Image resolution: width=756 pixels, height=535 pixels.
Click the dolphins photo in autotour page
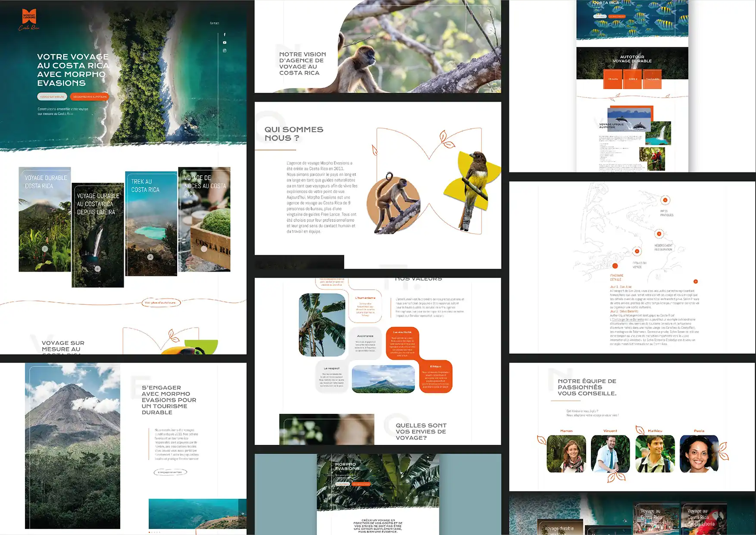coord(628,119)
